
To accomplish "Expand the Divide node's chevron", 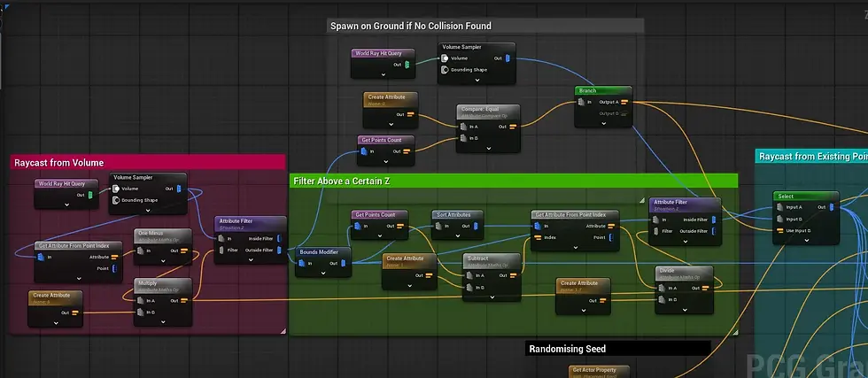I will click(x=684, y=310).
